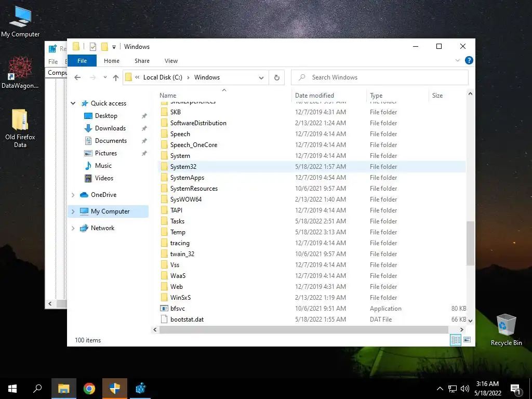The width and height of the screenshot is (532, 399).
Task: Click the Properties quick access toolbar icon
Action: point(92,47)
